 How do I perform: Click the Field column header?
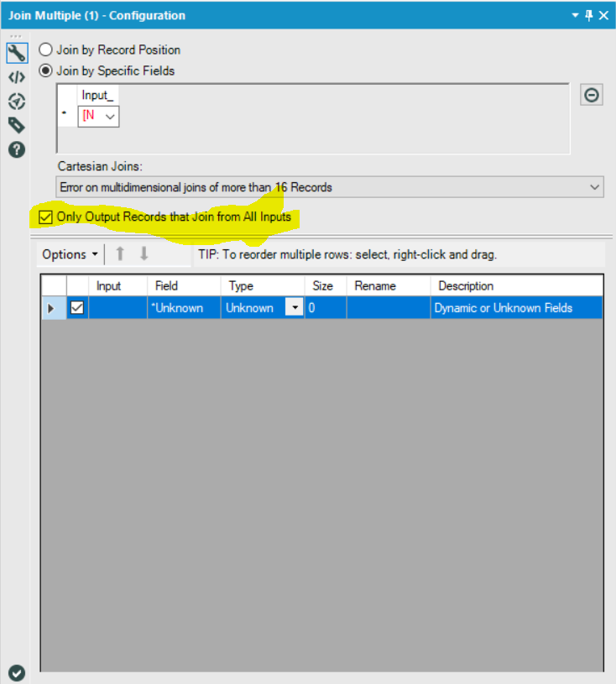coord(184,285)
